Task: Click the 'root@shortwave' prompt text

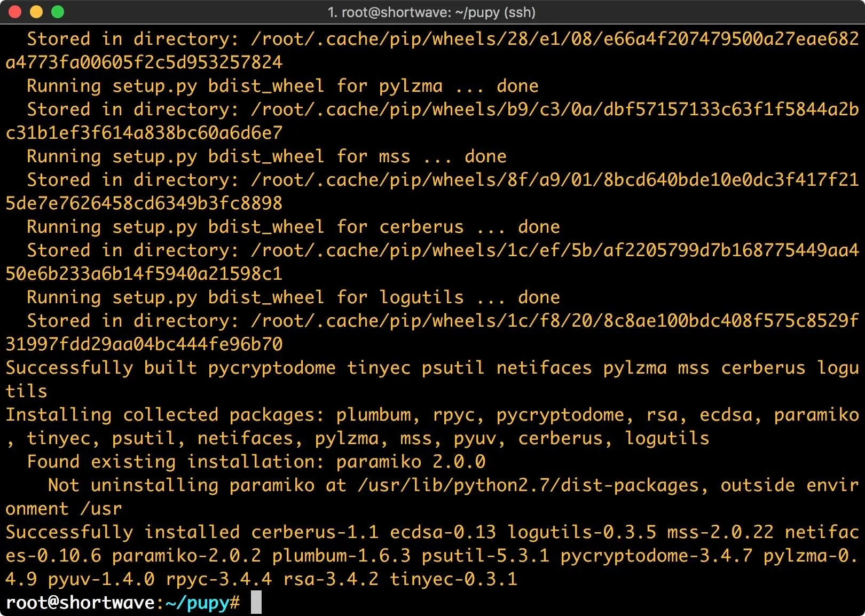Action: pos(80,602)
